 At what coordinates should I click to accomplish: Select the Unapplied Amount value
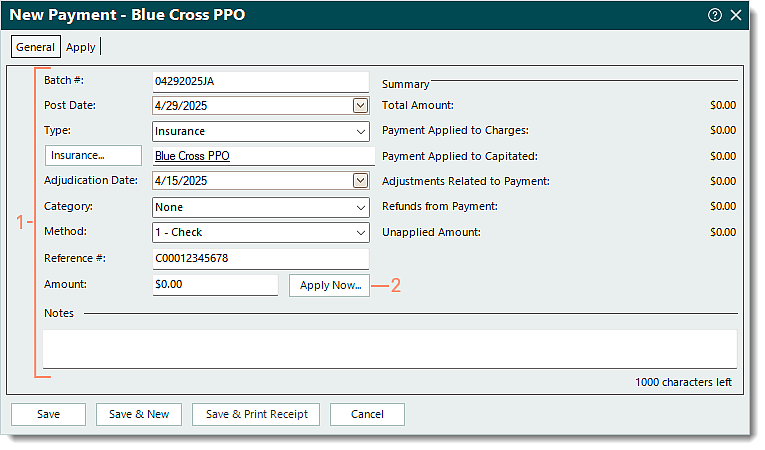pyautogui.click(x=723, y=232)
